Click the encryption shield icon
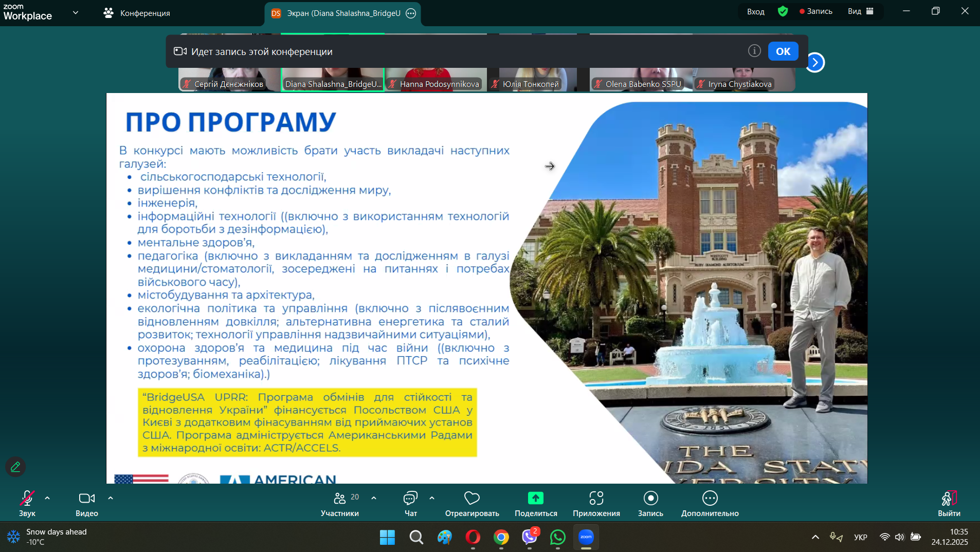The height and width of the screenshot is (552, 980). point(783,11)
